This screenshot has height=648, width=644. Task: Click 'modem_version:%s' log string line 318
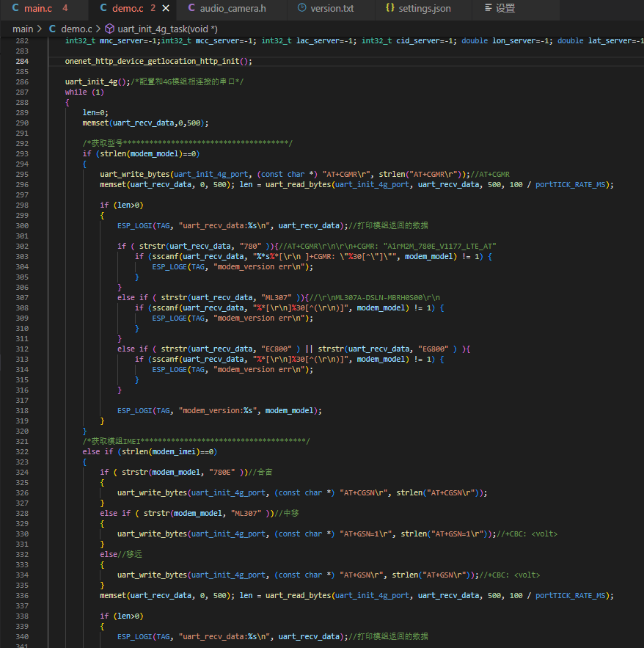[x=217, y=410]
